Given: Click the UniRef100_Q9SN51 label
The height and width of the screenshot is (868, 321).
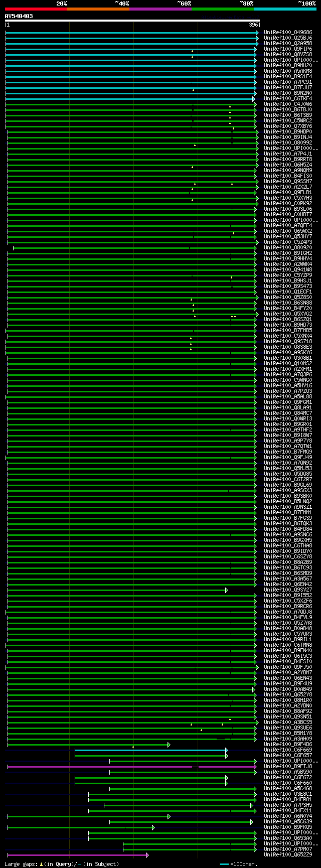Looking at the screenshot, I should coord(288,717).
